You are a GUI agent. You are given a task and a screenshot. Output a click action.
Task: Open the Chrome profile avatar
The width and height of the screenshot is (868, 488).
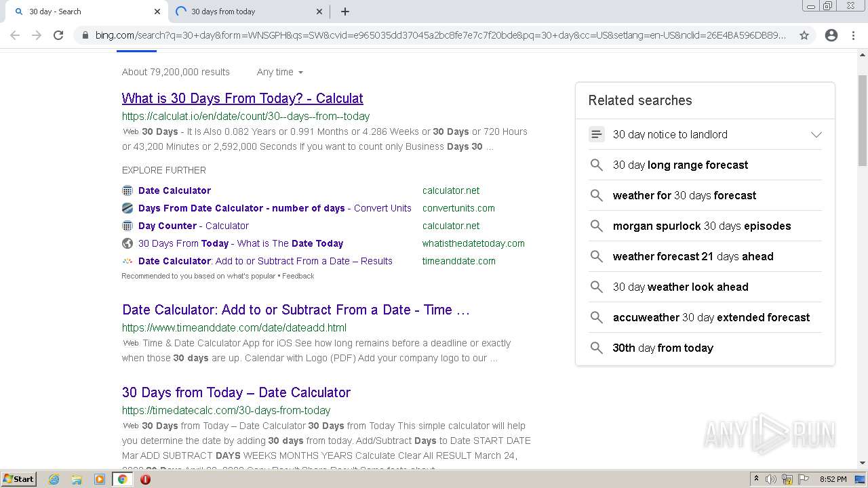click(x=831, y=35)
